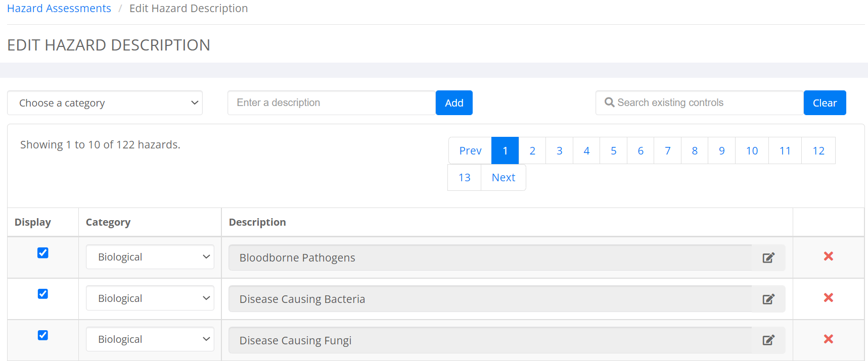This screenshot has height=361, width=868.
Task: Open category dropdown for Disease Causing Fungi
Action: click(x=150, y=339)
